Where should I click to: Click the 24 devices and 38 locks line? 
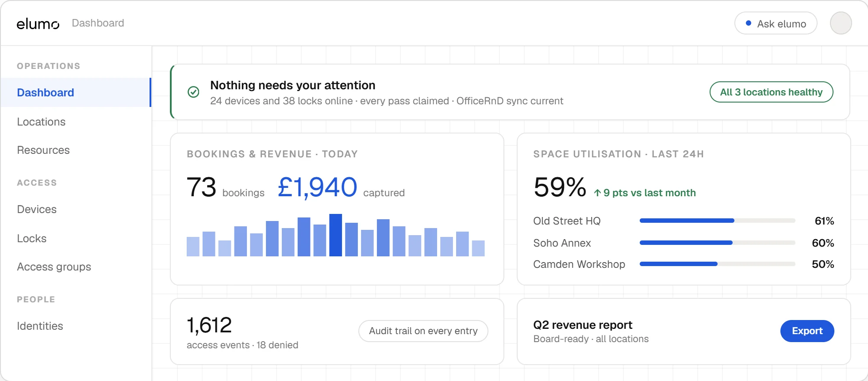click(x=387, y=101)
